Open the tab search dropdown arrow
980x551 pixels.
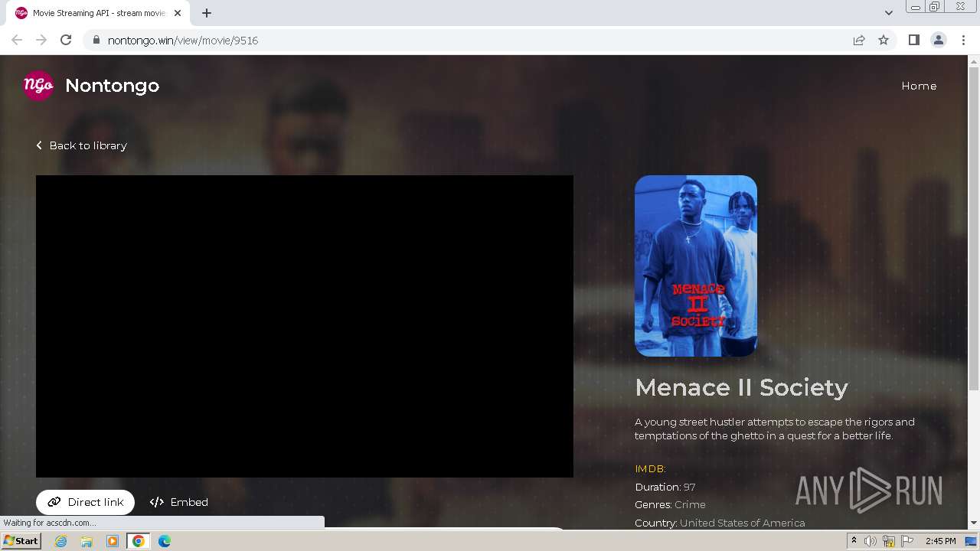point(889,13)
